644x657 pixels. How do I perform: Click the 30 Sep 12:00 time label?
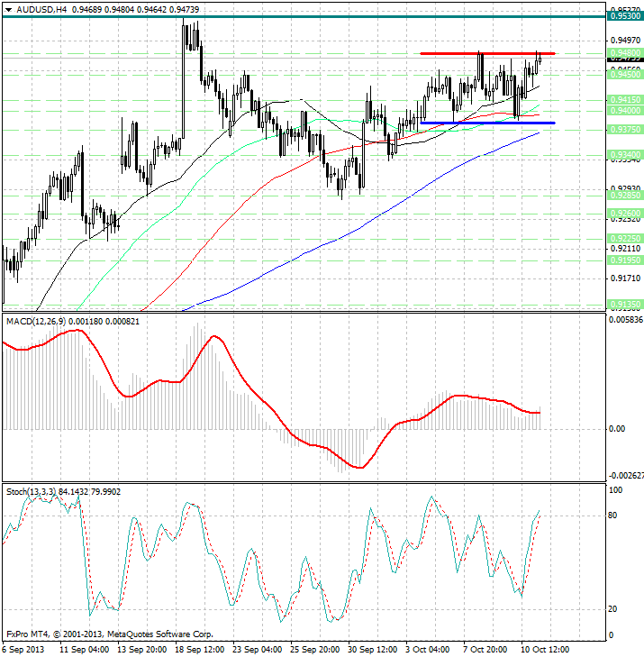373,650
